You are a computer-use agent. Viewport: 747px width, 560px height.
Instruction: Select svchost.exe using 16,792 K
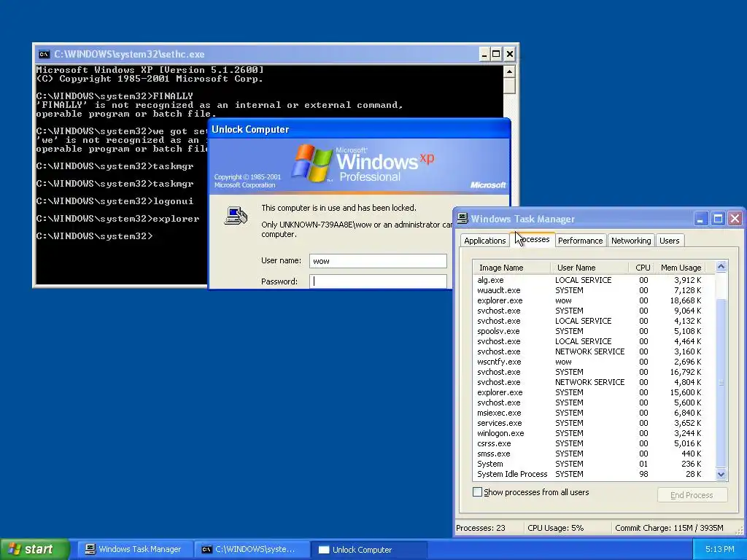coord(593,372)
